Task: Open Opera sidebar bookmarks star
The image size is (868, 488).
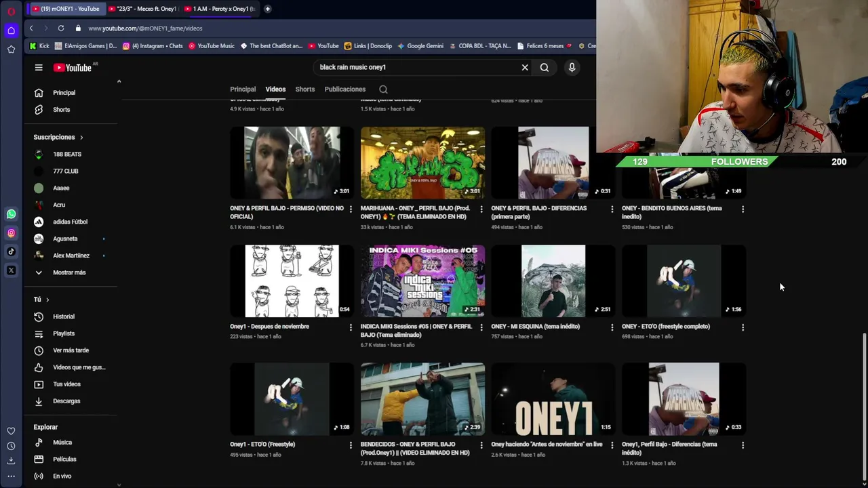Action: click(x=12, y=49)
